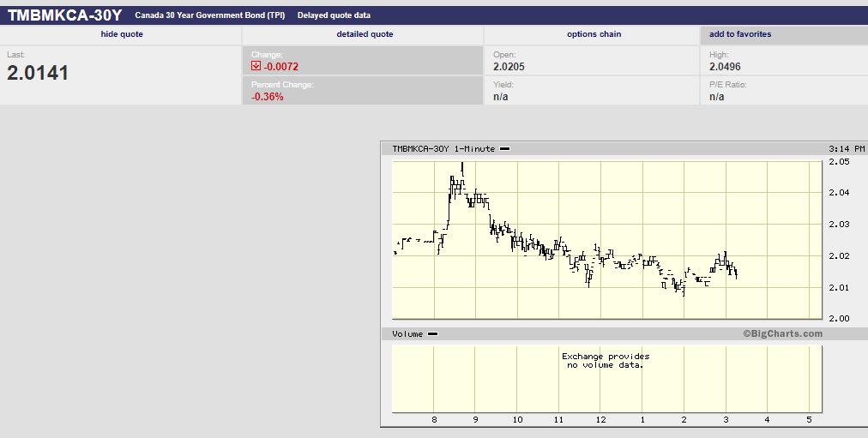Click the Yield n/a value
The width and height of the screenshot is (868, 438).
pos(500,96)
